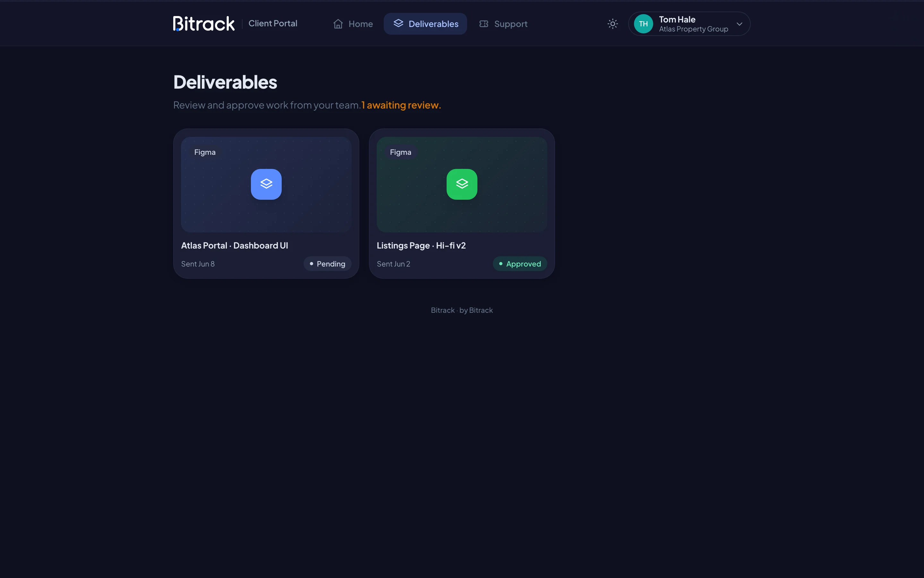Click the blue layers icon on Atlas Portal card
Viewport: 924px width, 578px height.
tap(266, 184)
